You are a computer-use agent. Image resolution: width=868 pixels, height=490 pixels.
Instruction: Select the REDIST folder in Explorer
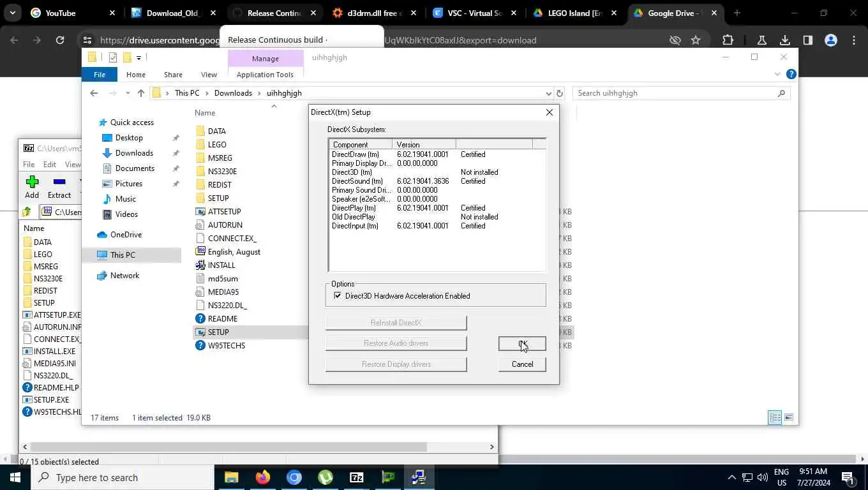[220, 185]
